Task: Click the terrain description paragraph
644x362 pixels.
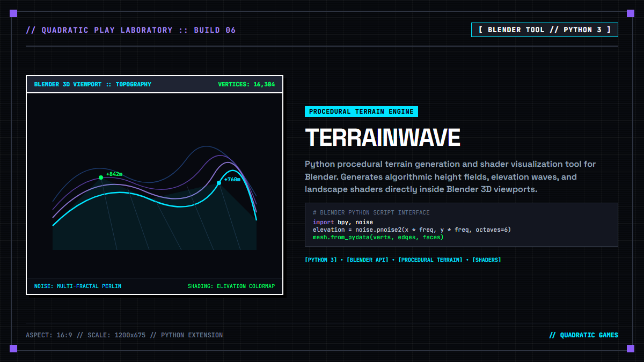Action: click(x=450, y=176)
